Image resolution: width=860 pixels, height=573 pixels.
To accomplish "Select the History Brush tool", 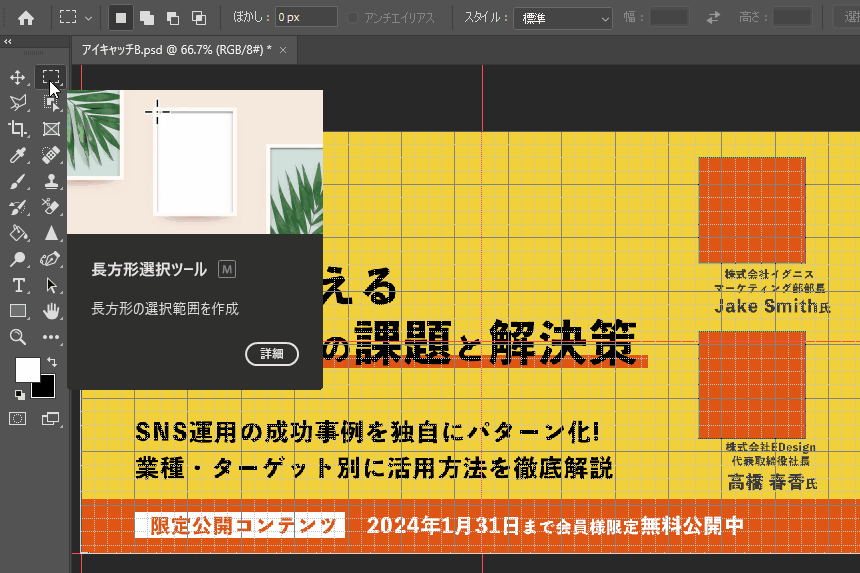I will [18, 207].
